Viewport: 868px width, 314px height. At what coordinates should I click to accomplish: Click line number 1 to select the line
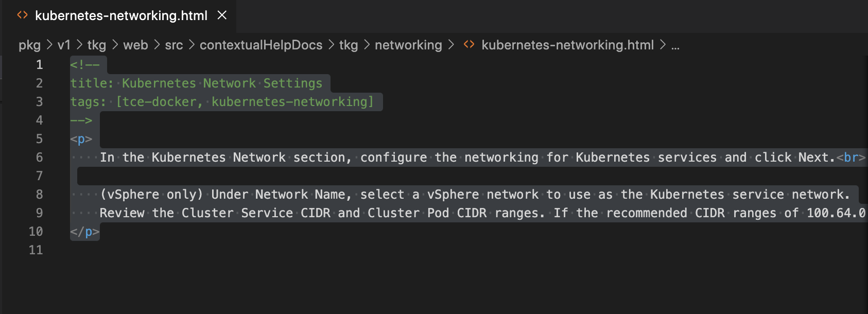point(39,65)
